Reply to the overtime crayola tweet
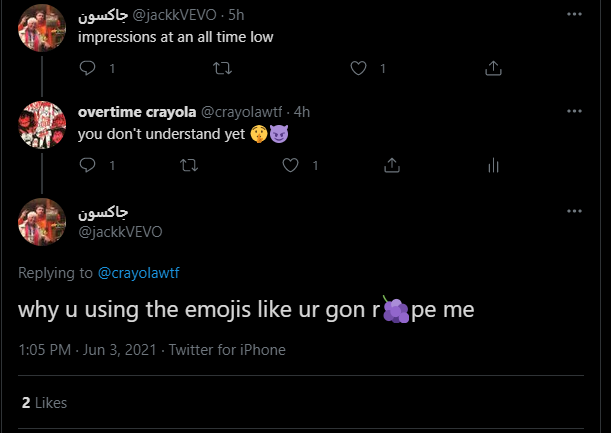The width and height of the screenshot is (611, 433). pos(87,165)
